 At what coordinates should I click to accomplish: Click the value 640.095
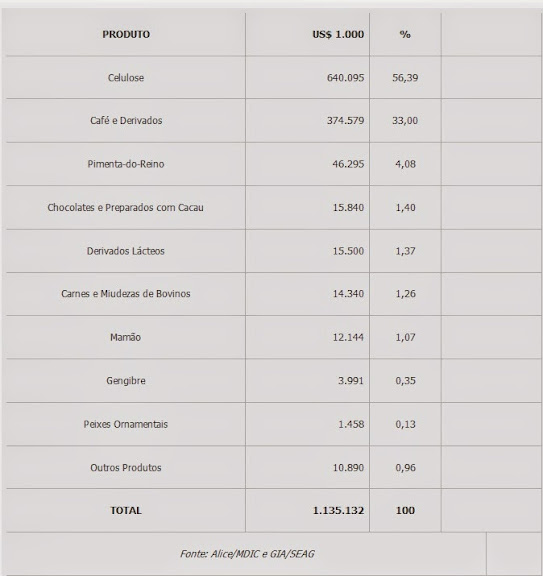pyautogui.click(x=345, y=78)
